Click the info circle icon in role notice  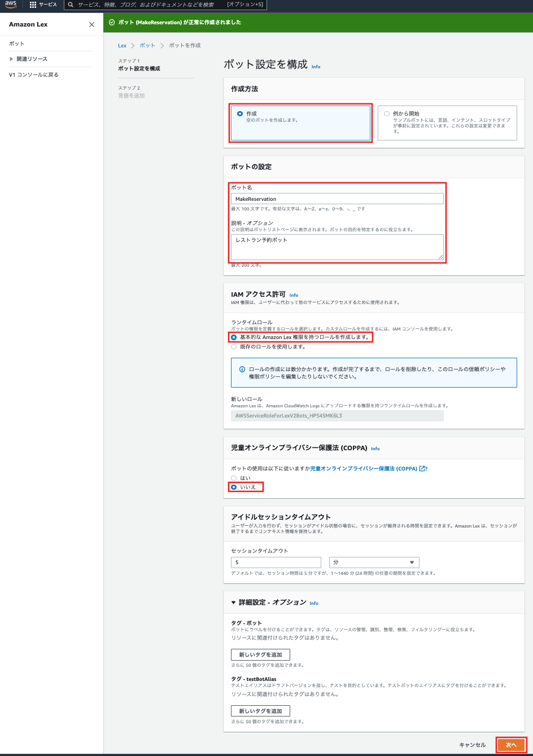242,369
